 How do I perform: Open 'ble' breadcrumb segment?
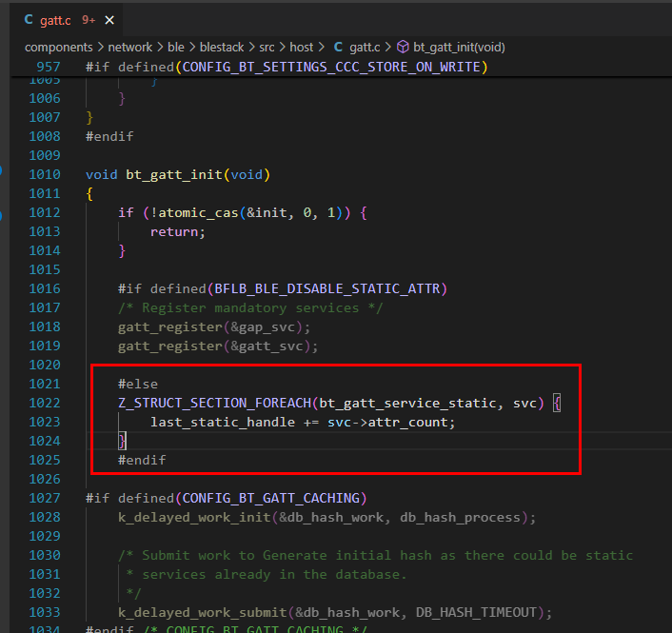click(176, 48)
